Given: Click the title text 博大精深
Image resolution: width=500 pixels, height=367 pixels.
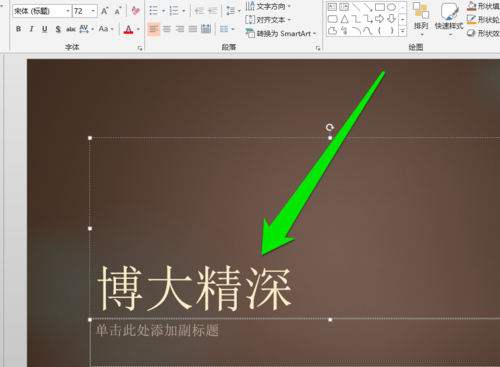Looking at the screenshot, I should [194, 288].
